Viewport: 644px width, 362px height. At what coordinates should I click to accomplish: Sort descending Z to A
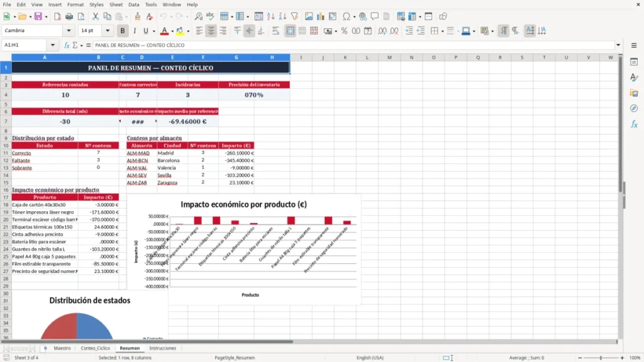pos(282,16)
